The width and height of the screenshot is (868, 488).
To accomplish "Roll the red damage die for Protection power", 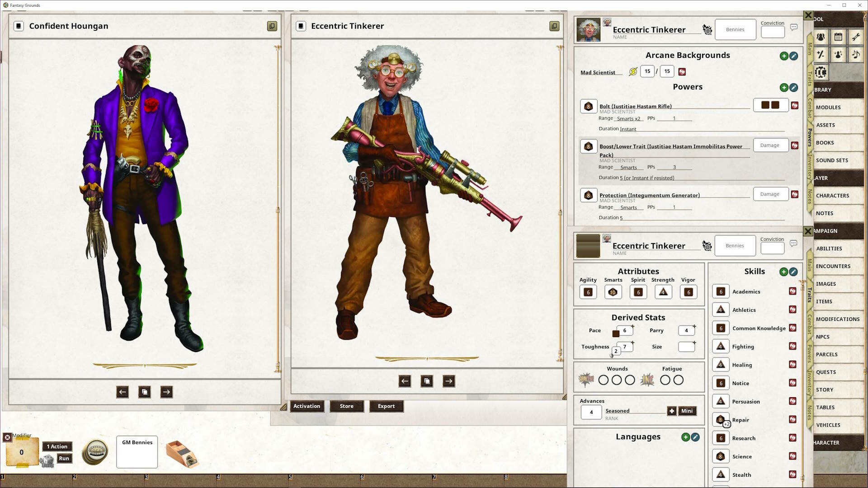I will point(795,194).
